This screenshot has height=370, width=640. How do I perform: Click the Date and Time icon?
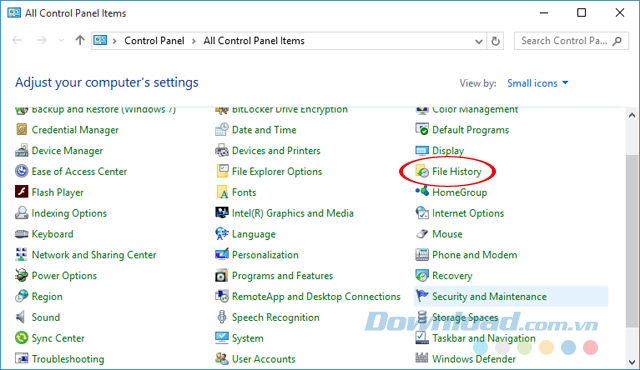[222, 130]
